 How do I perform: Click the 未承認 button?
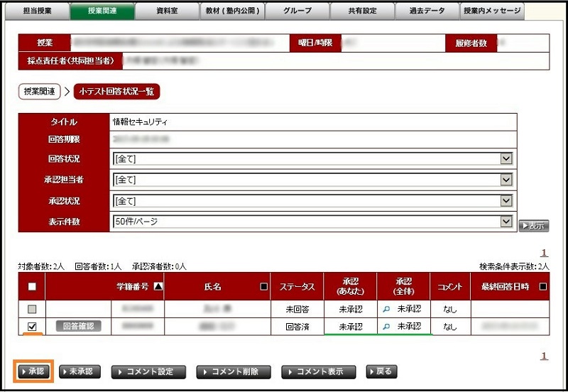80,371
